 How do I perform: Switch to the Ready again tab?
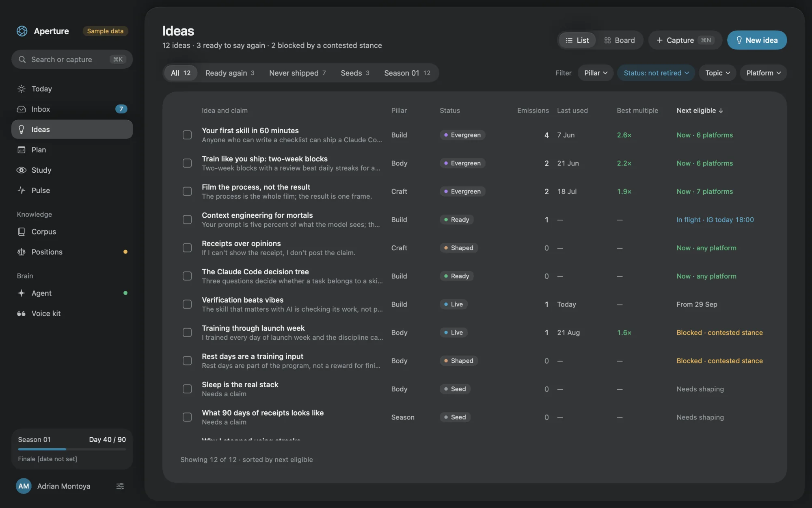point(230,73)
